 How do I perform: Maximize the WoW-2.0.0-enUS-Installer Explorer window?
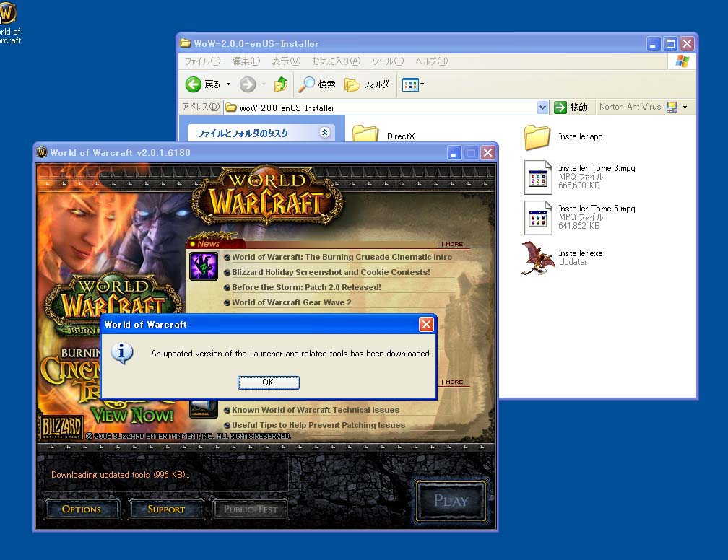click(670, 43)
